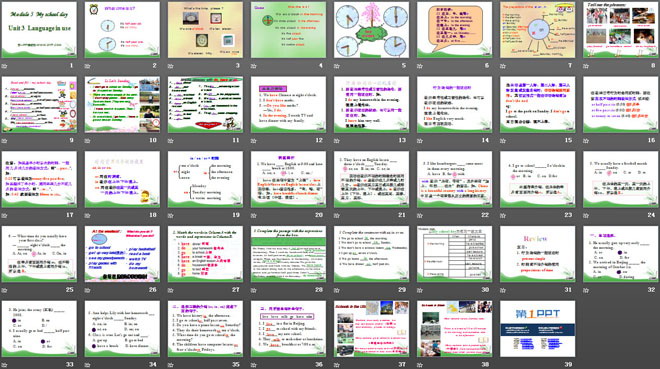
Task: Click the animation star icon under slide 29
Action: 337,290
